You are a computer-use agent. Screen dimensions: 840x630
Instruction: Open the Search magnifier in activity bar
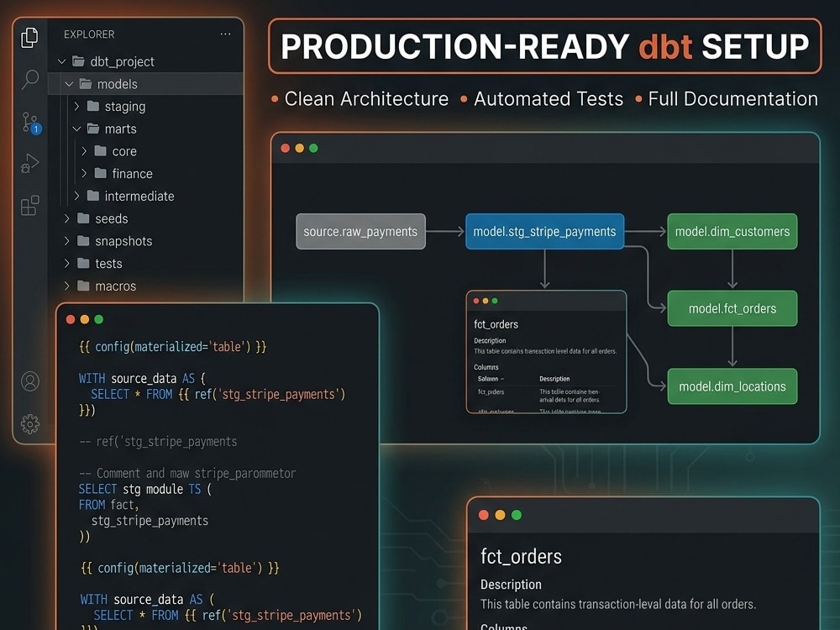pos(30,79)
